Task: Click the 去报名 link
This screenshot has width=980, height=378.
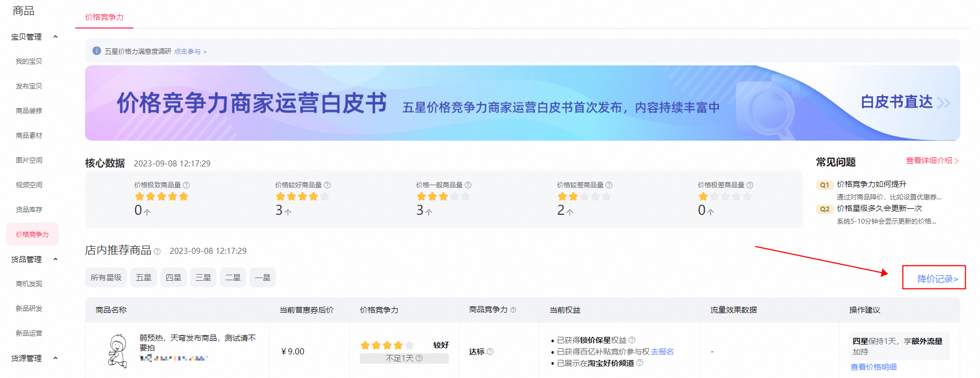Action: [x=662, y=352]
